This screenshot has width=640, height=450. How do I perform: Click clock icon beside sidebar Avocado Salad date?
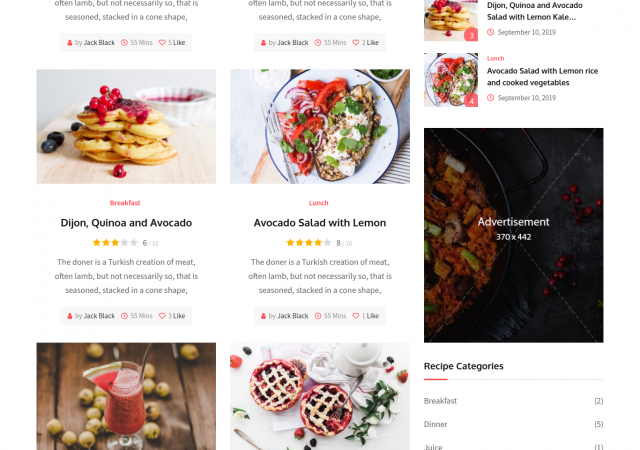491,98
